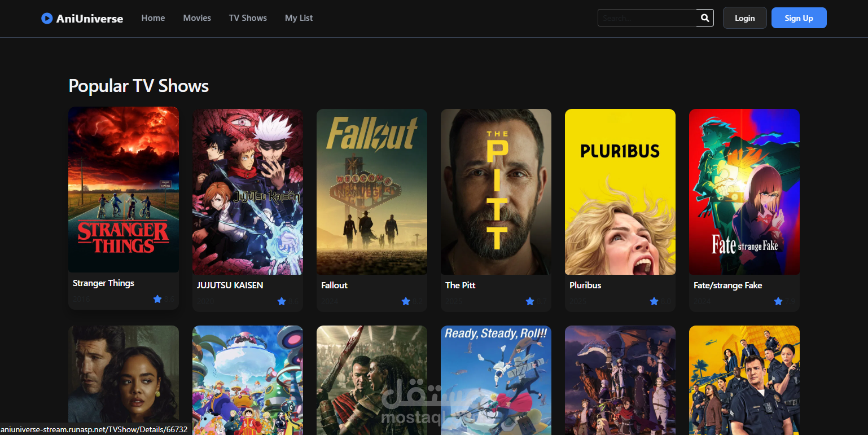This screenshot has width=868, height=435.
Task: Go to the Home nav item
Action: (153, 18)
